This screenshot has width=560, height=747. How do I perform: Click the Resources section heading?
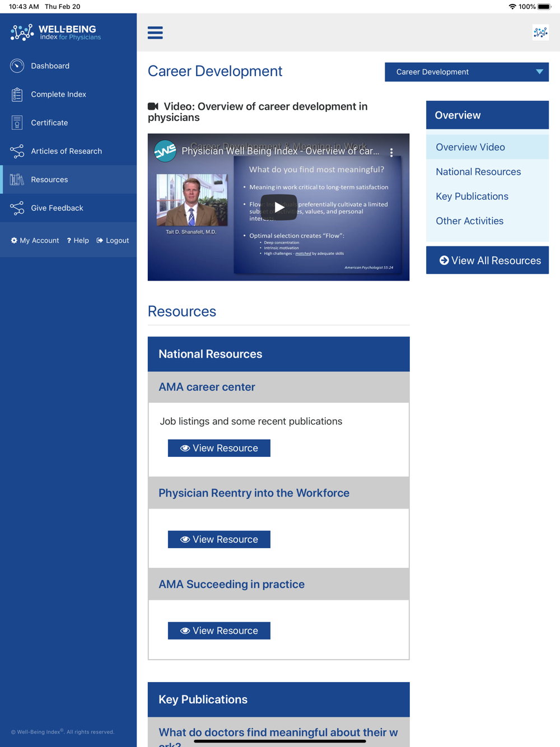point(182,311)
